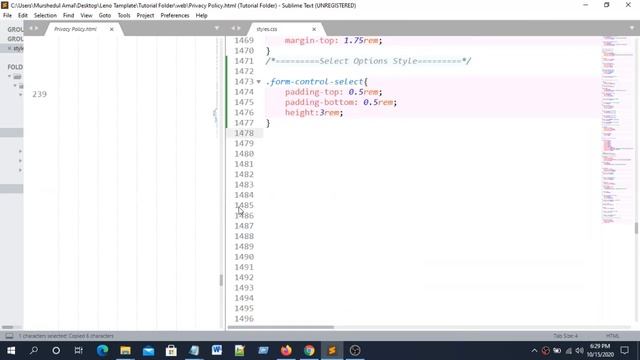640x360 pixels.
Task: Open the Edit menu
Action: [22, 16]
